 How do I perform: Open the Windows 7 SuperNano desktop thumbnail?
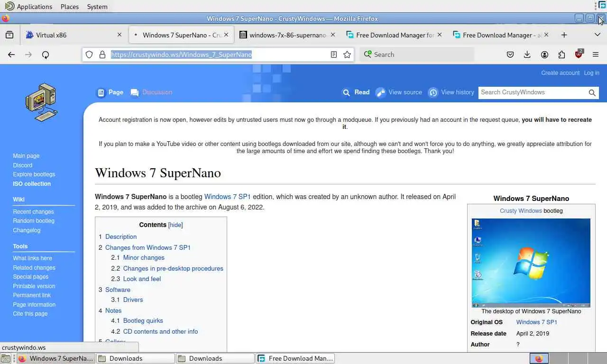pyautogui.click(x=531, y=263)
